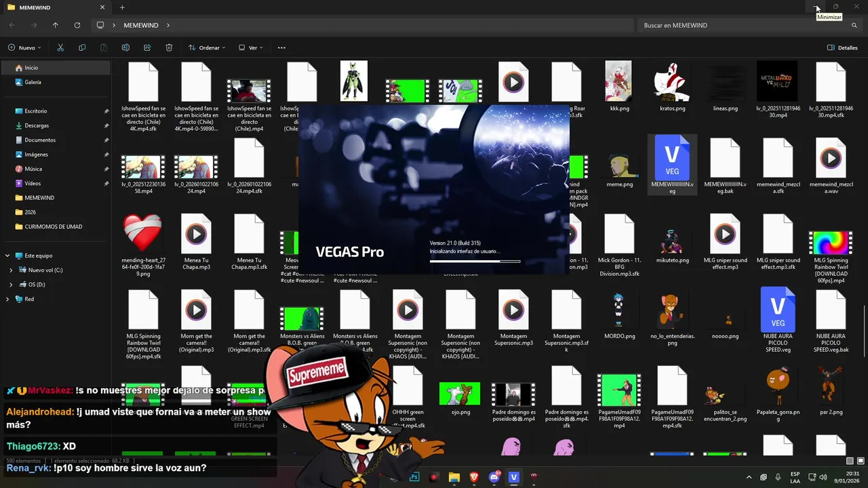Viewport: 868px width, 488px height.
Task: Open Discord from the taskbar
Action: point(494,477)
